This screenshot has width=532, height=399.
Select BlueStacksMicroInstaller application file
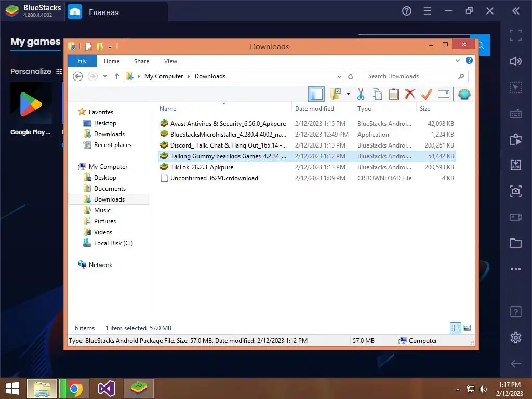tap(307, 135)
